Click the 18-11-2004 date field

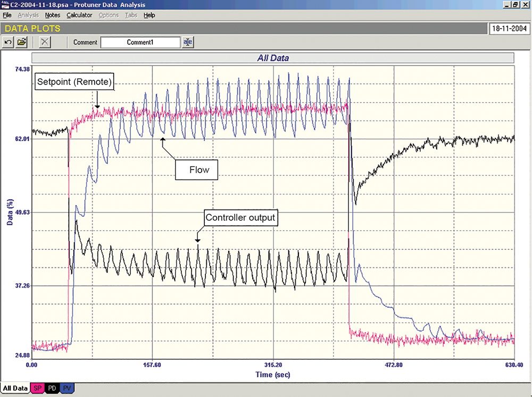(x=508, y=29)
